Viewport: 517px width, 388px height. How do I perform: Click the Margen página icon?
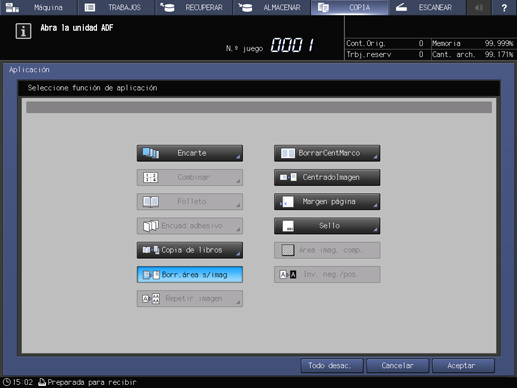click(287, 202)
